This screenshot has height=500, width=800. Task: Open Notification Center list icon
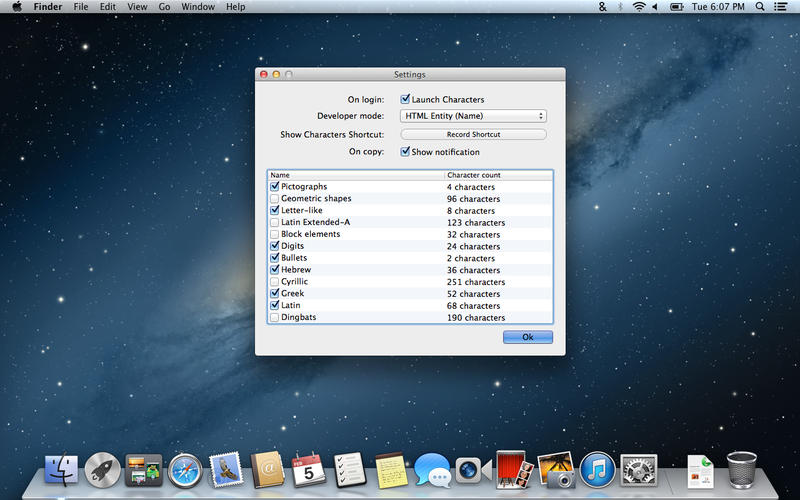[780, 7]
